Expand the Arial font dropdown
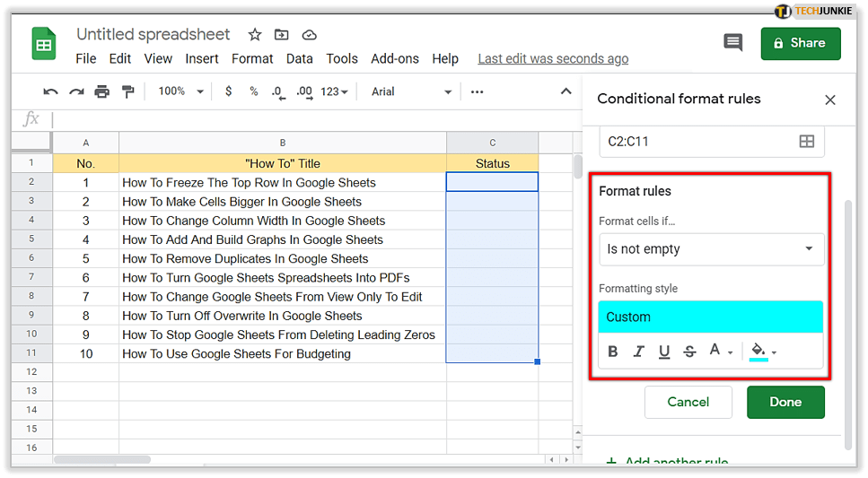Viewport: 868px width, 478px height. coord(411,91)
